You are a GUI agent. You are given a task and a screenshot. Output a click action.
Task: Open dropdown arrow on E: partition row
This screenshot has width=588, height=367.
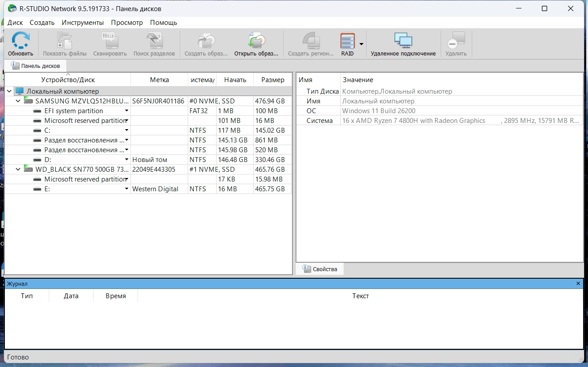(x=126, y=189)
